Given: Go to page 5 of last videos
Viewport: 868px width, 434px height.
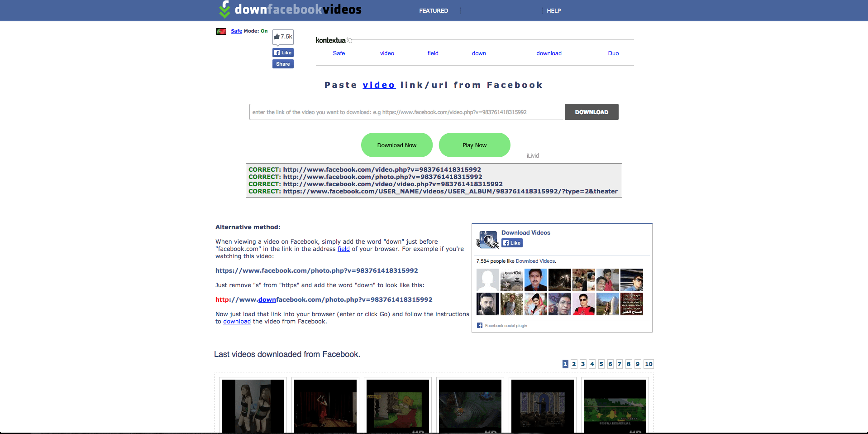Looking at the screenshot, I should pos(601,364).
